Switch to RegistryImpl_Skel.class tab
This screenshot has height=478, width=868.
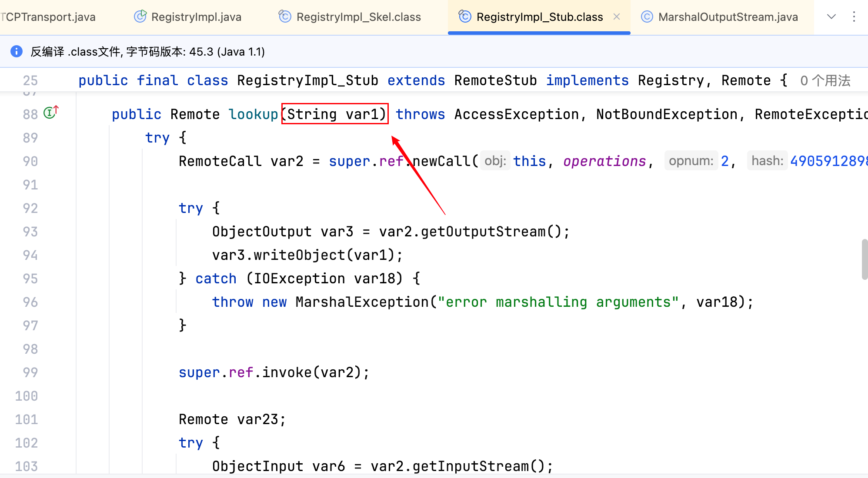point(358,17)
